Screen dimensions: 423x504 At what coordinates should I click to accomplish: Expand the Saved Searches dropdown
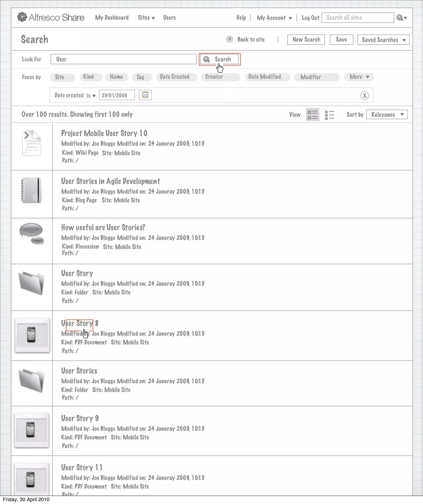click(383, 40)
